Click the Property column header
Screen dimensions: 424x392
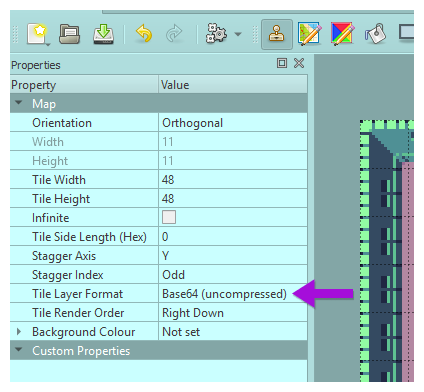click(84, 85)
